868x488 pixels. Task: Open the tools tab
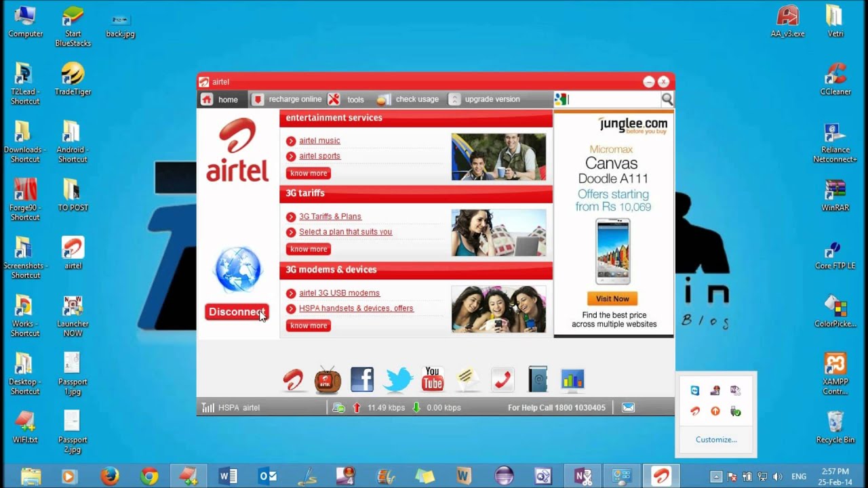(347, 100)
